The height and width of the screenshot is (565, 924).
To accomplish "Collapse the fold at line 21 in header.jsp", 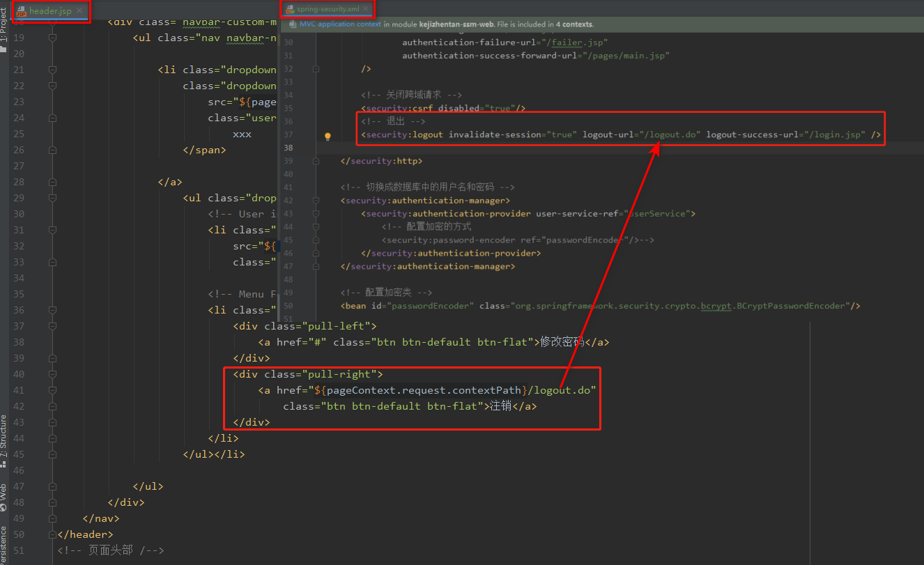I will pos(52,70).
